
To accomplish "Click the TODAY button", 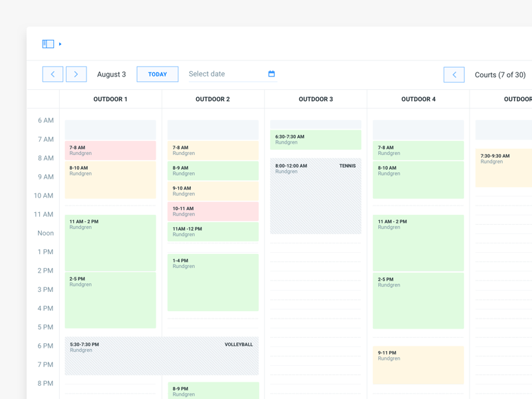I will [158, 74].
